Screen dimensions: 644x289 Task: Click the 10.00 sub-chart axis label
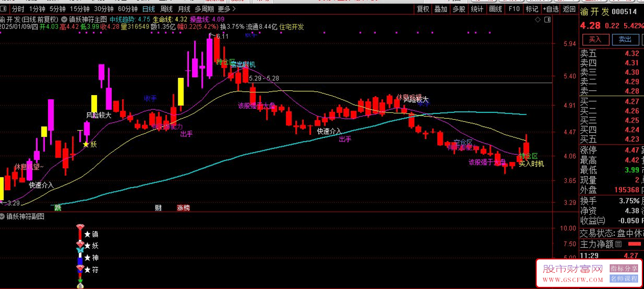[x=568, y=228]
